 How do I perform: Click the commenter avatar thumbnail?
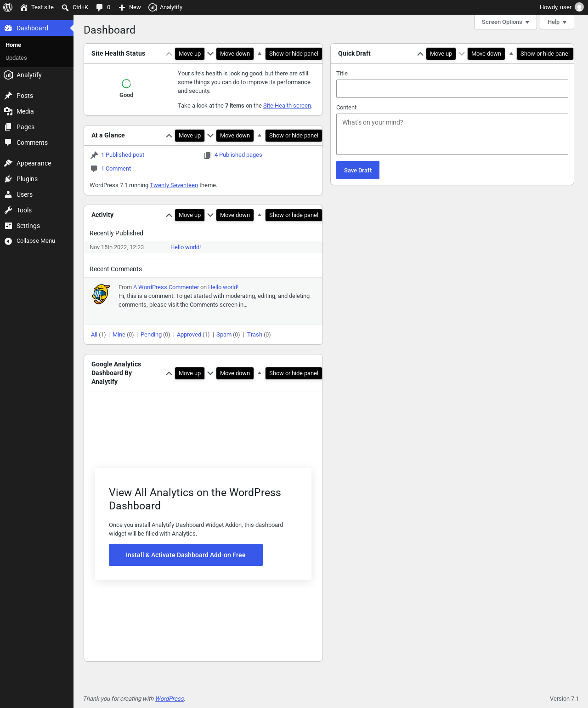tap(101, 294)
